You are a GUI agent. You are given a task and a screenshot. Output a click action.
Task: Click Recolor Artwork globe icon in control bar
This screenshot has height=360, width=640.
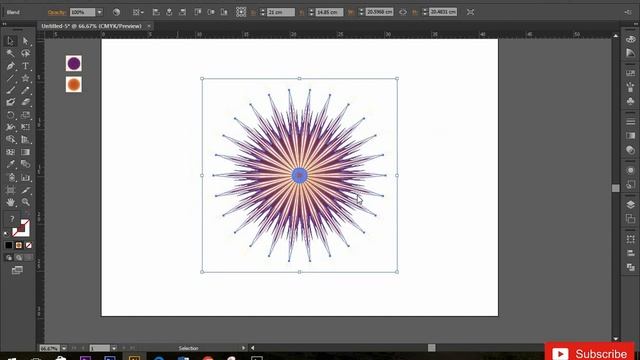coord(116,12)
